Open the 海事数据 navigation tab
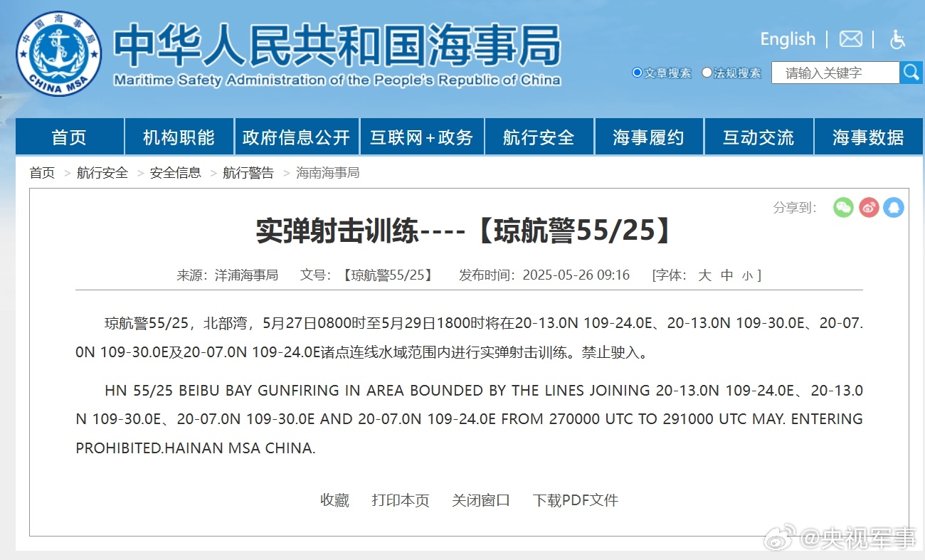Screen dimensions: 925x560 pos(868,137)
